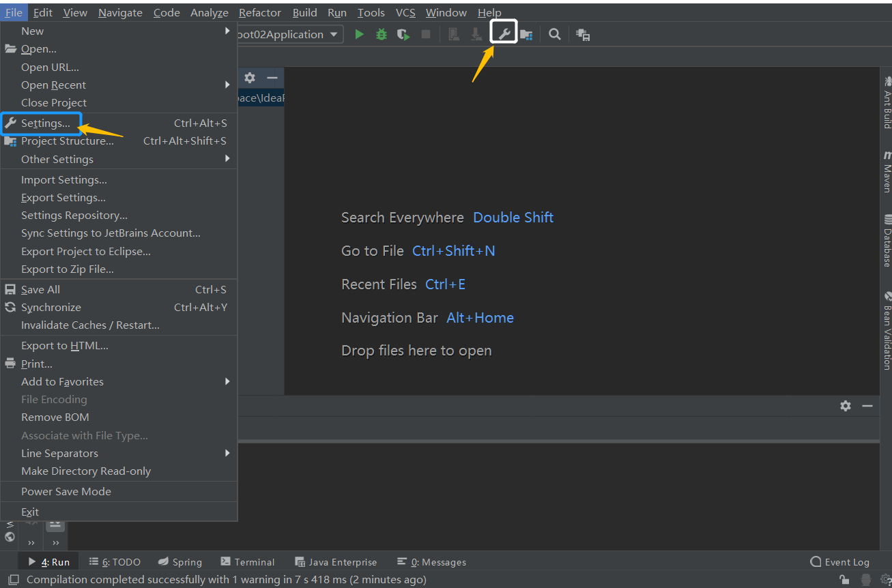The width and height of the screenshot is (892, 588).
Task: Run the application with green play icon
Action: coord(360,34)
